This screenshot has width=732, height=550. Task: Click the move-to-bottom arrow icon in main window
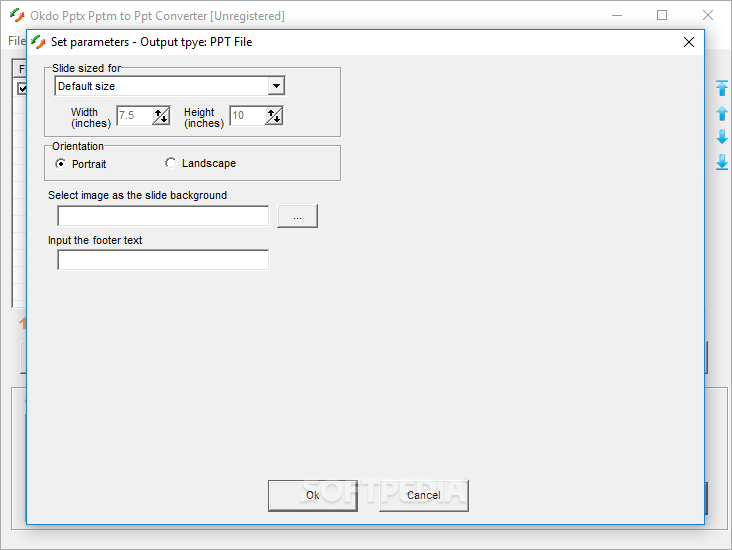722,162
